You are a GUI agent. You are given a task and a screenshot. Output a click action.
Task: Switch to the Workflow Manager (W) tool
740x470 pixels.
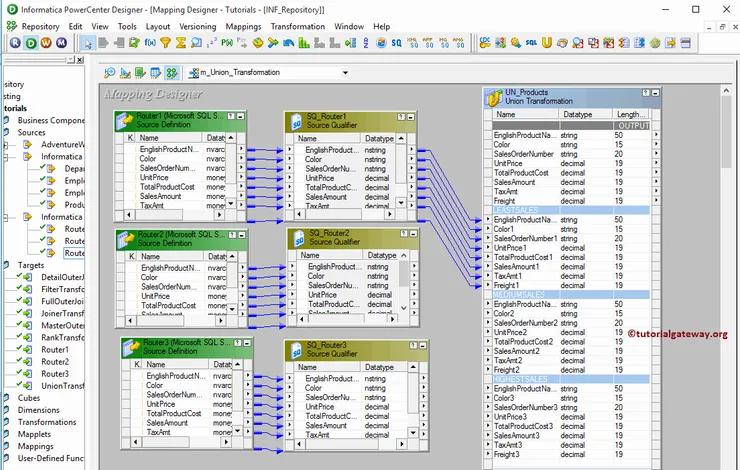(46, 43)
